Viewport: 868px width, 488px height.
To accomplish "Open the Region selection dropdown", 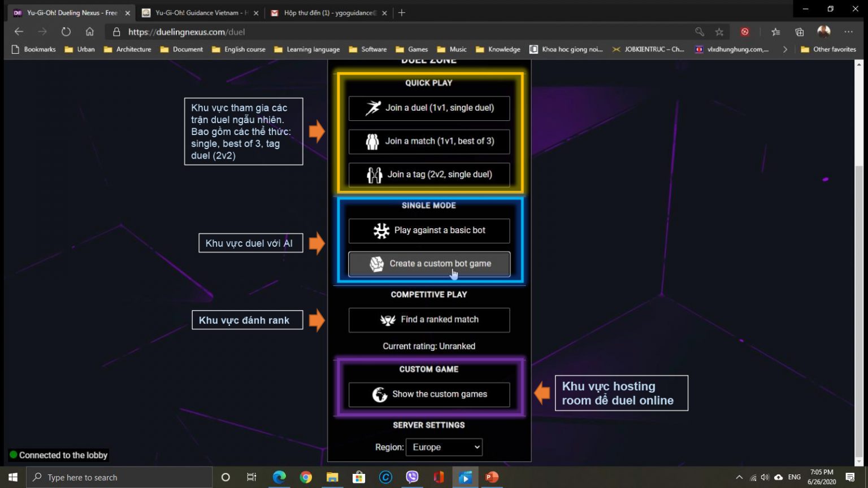I will [444, 447].
